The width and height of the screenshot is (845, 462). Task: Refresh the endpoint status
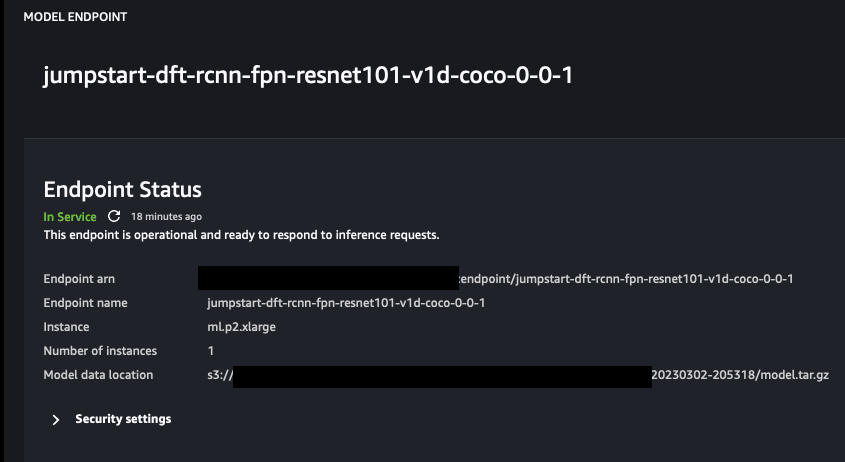[114, 216]
